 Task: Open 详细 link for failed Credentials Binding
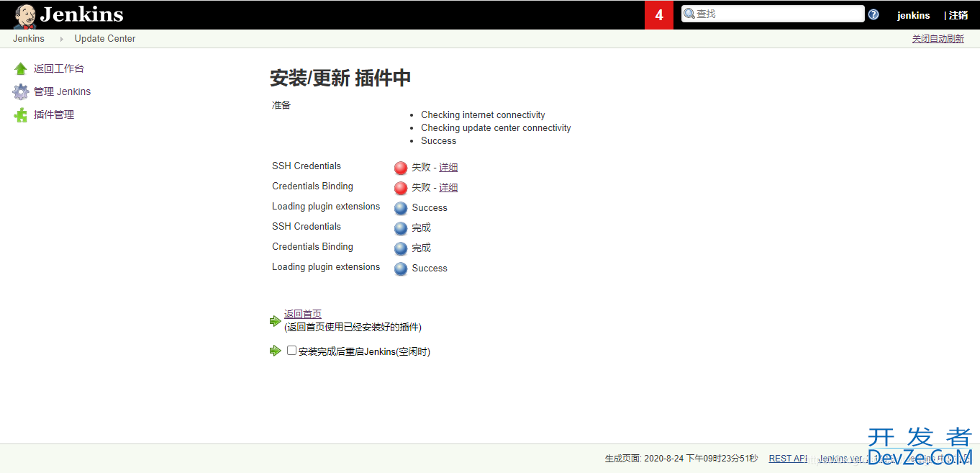coord(448,187)
